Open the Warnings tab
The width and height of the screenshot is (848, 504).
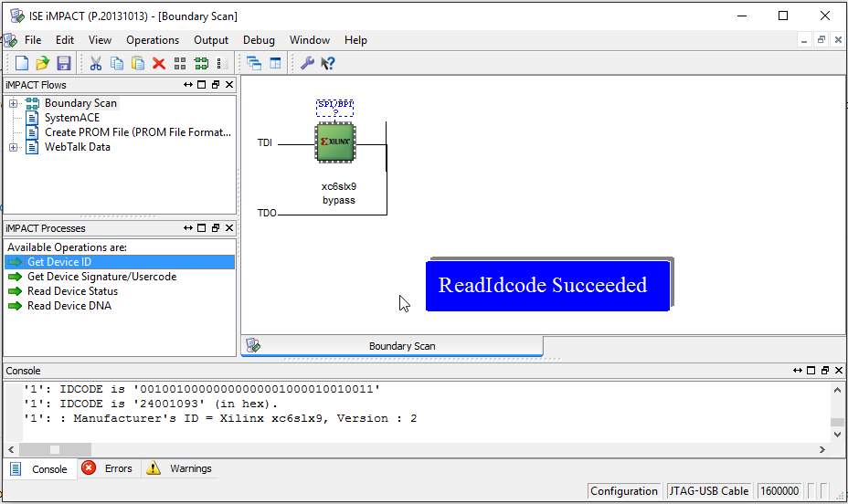(x=180, y=469)
